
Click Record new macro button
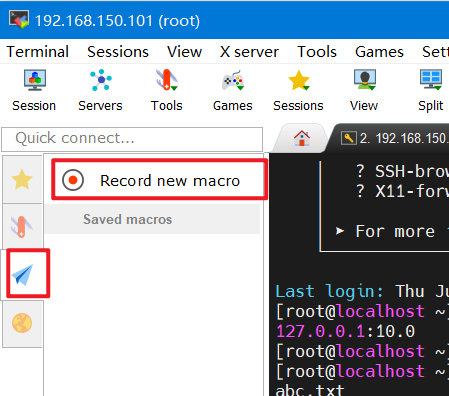(159, 180)
